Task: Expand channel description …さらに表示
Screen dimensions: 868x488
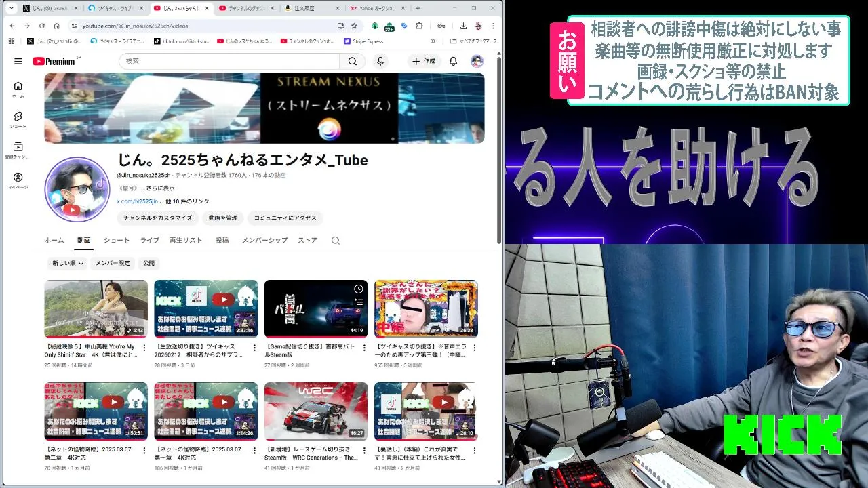Action: [157, 188]
